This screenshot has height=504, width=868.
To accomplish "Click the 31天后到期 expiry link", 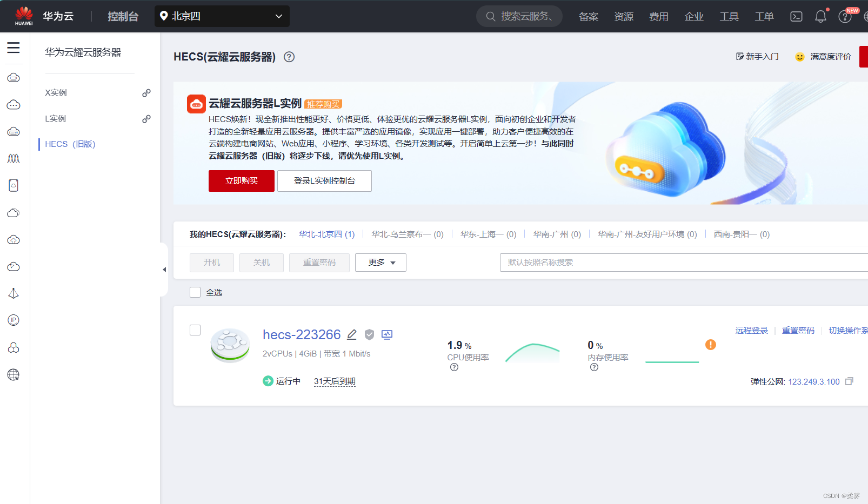I will click(x=335, y=381).
